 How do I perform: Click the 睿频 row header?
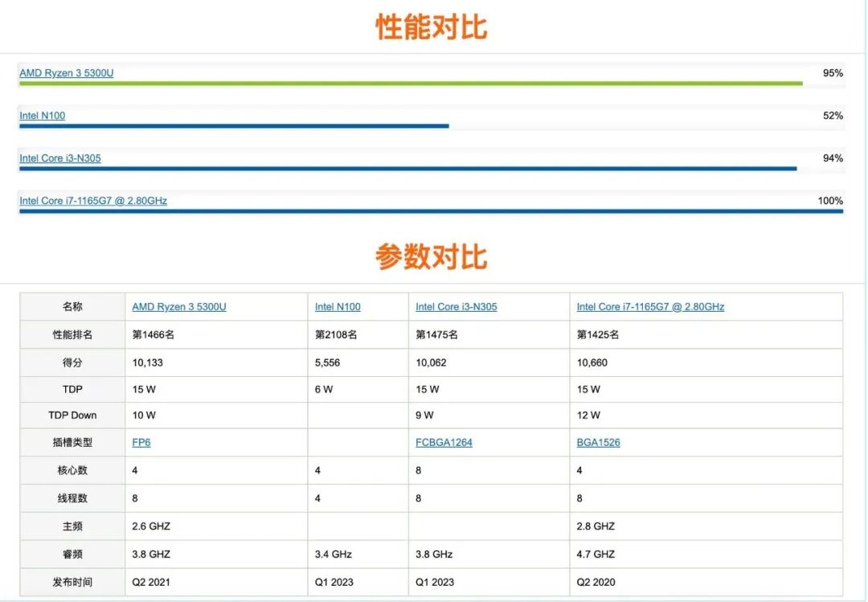click(x=72, y=555)
